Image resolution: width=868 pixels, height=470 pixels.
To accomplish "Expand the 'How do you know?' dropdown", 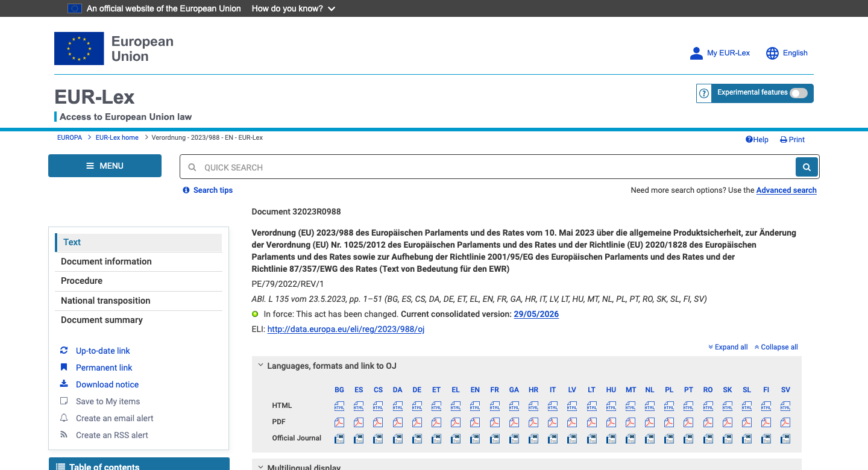I will (294, 8).
